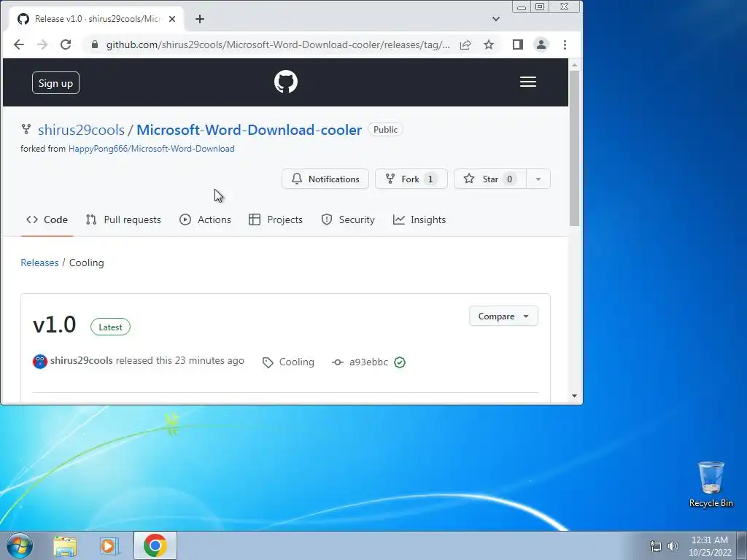Click the volume speaker tray icon
The width and height of the screenshot is (747, 560).
pyautogui.click(x=673, y=546)
